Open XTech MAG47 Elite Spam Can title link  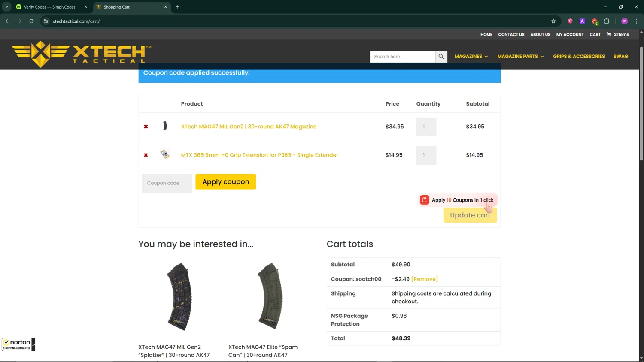click(263, 351)
